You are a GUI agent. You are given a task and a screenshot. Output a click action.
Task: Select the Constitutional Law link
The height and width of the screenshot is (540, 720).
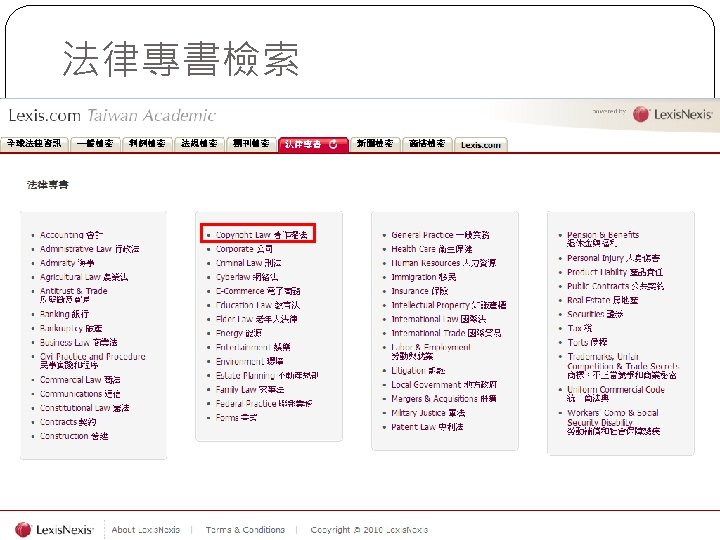tap(84, 408)
